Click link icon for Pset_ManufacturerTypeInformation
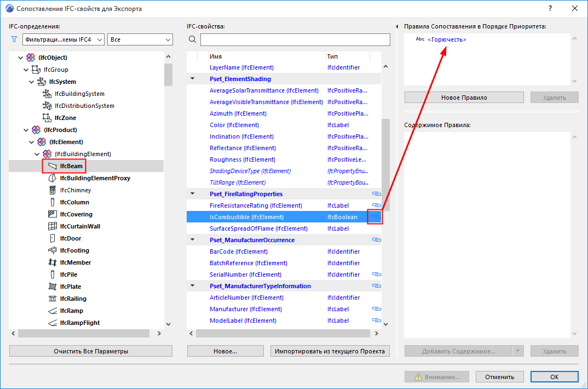The image size is (588, 389). [x=376, y=286]
